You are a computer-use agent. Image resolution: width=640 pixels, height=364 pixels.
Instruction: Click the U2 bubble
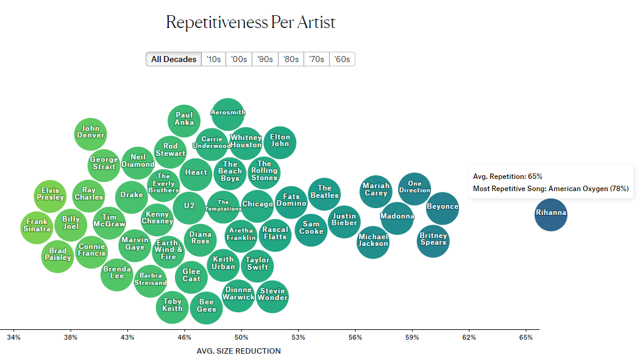point(190,206)
